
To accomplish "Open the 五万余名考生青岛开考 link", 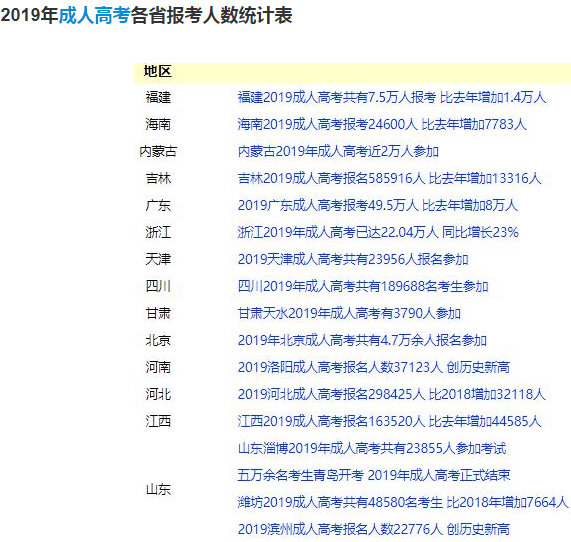I will pyautogui.click(x=374, y=475).
